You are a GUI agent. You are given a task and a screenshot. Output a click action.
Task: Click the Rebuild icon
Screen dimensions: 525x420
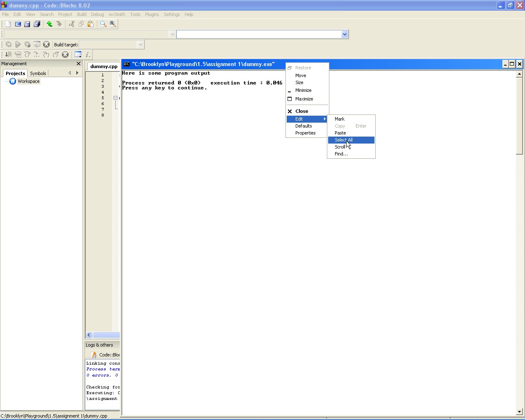pyautogui.click(x=37, y=44)
